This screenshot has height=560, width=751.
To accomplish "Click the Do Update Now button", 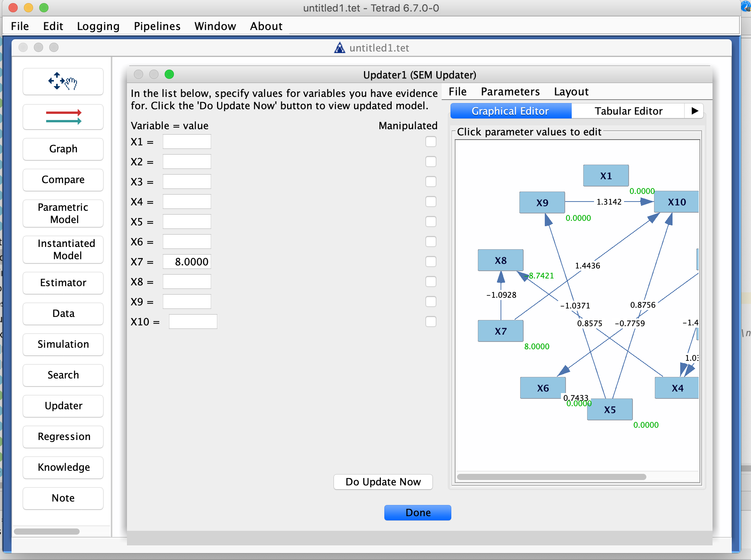I will (x=383, y=482).
